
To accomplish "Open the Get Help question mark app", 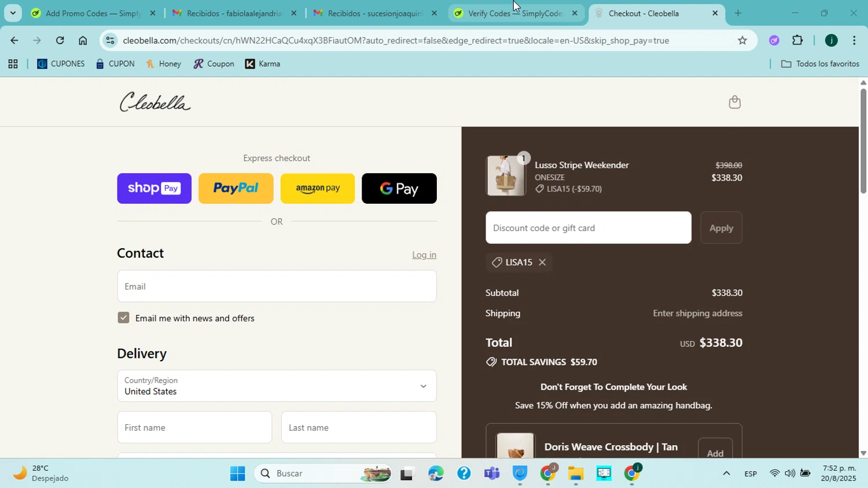I will pyautogui.click(x=464, y=474).
